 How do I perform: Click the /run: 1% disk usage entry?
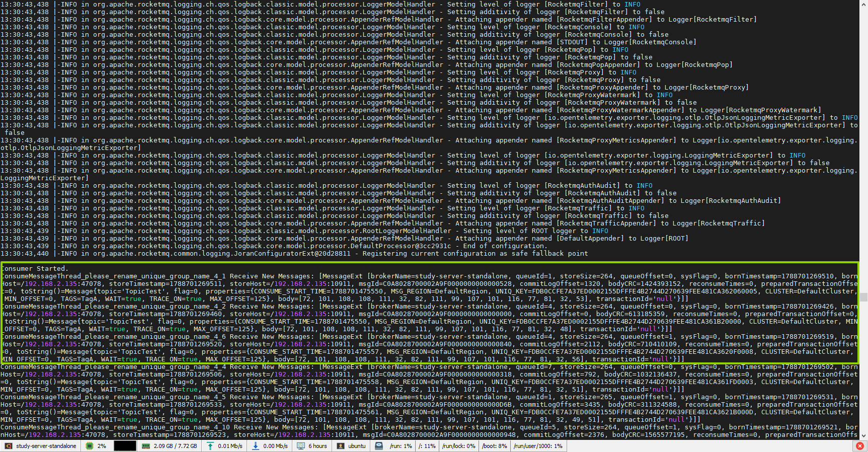(401, 446)
